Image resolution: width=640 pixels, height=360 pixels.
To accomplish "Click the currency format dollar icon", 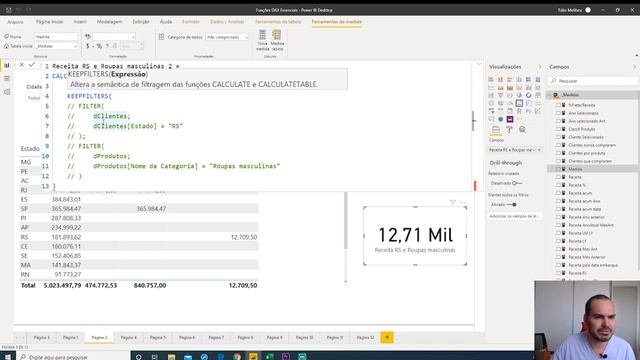I will click(x=87, y=46).
